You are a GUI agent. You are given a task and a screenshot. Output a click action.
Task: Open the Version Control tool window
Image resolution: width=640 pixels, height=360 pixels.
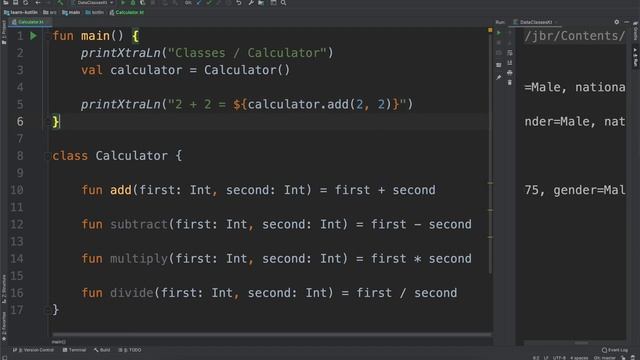point(33,350)
